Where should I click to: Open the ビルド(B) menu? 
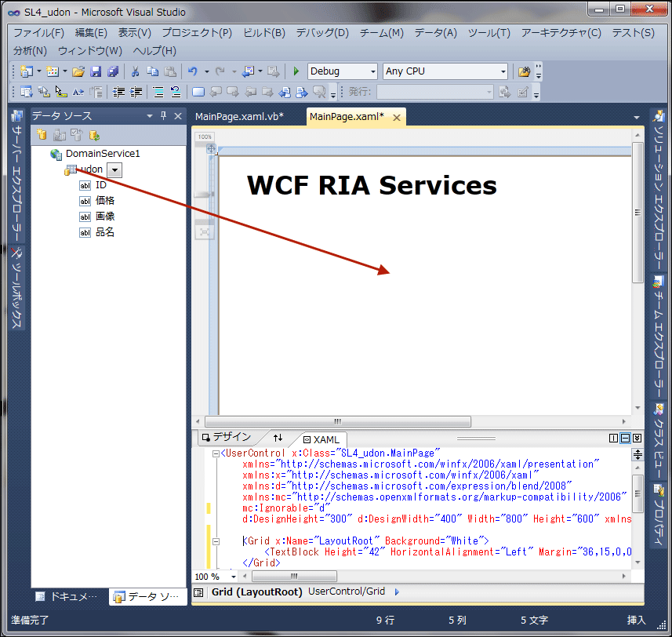tap(264, 33)
